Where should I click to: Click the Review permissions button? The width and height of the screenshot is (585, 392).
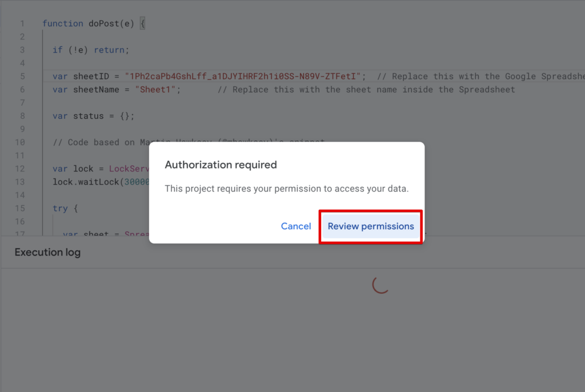[370, 226]
